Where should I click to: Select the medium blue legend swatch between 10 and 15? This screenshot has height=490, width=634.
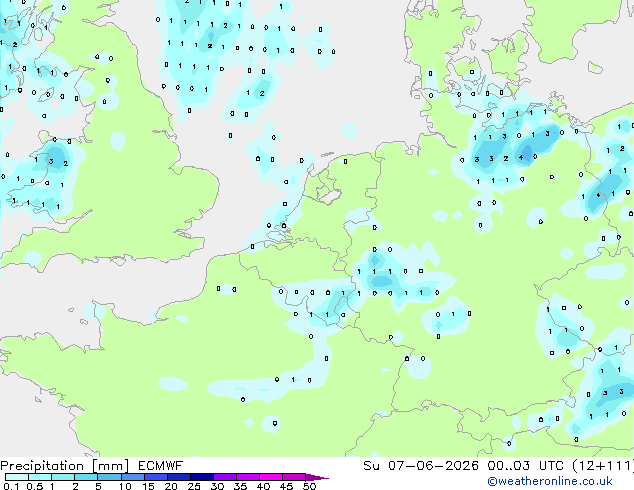point(133,477)
